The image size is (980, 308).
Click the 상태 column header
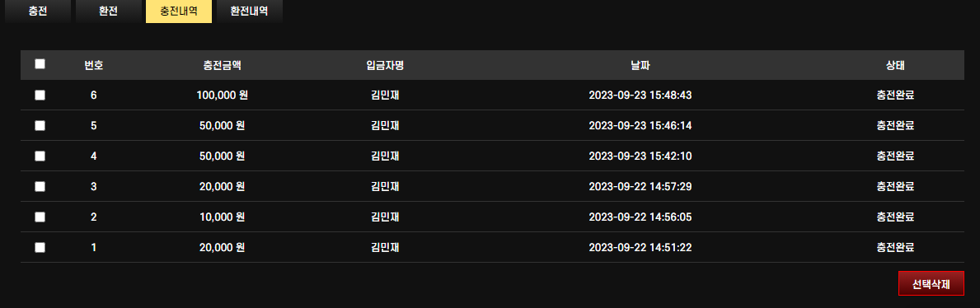click(895, 65)
